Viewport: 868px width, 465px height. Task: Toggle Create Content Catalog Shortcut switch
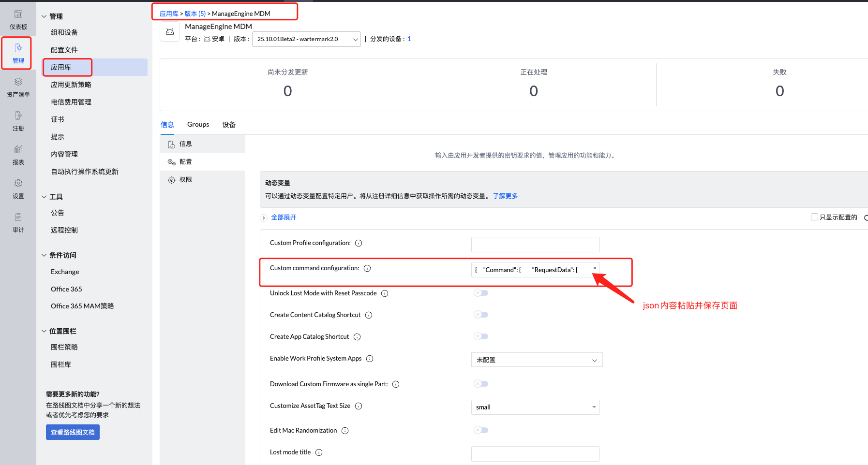coord(481,315)
